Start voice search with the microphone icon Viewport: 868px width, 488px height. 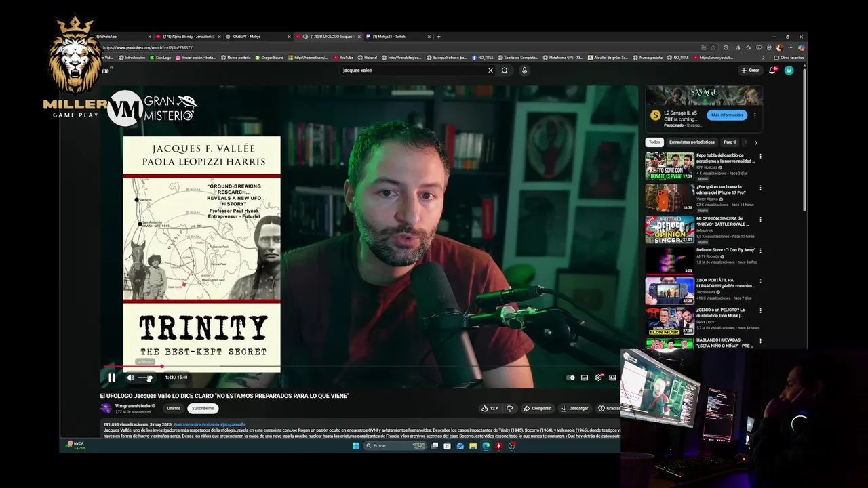pyautogui.click(x=524, y=70)
